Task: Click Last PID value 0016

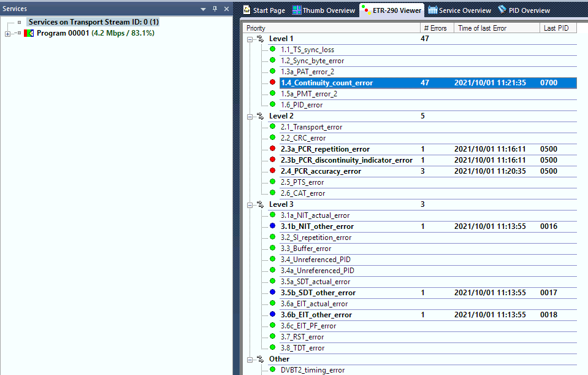Action: pos(549,226)
